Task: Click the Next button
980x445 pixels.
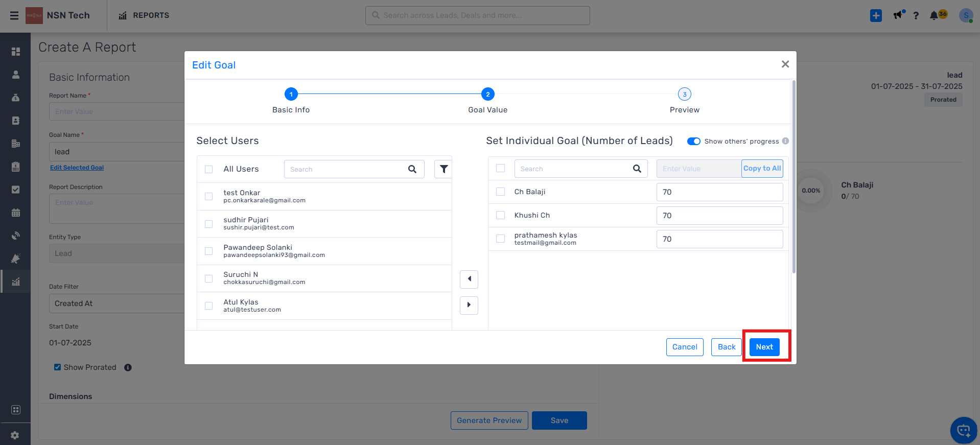Action: (764, 347)
